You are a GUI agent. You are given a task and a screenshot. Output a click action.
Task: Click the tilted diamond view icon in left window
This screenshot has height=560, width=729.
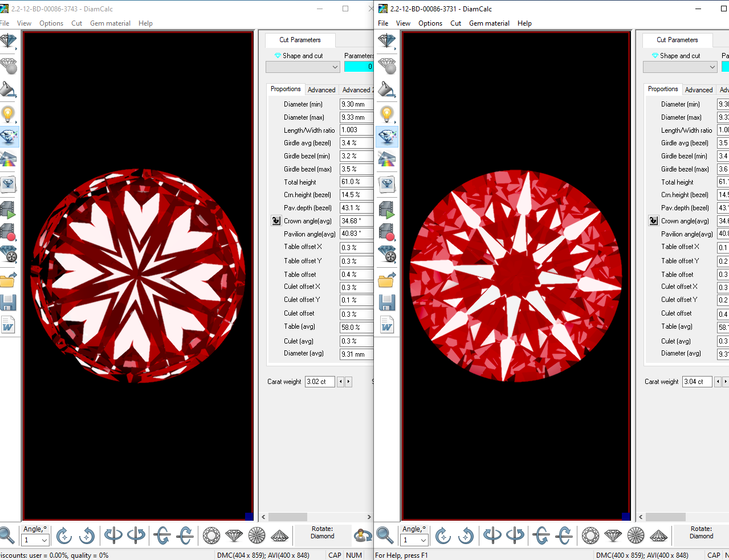click(280, 536)
